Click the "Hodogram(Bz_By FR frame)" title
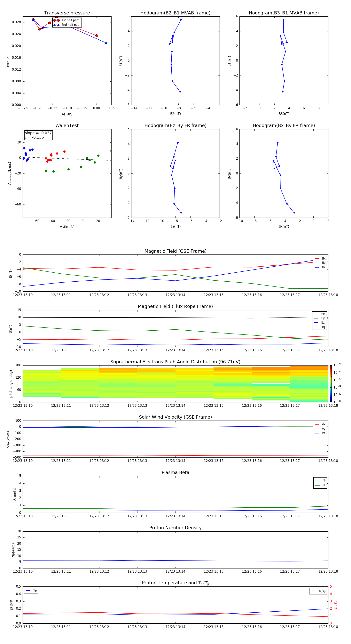The width and height of the screenshot is (351, 644). tap(175, 125)
